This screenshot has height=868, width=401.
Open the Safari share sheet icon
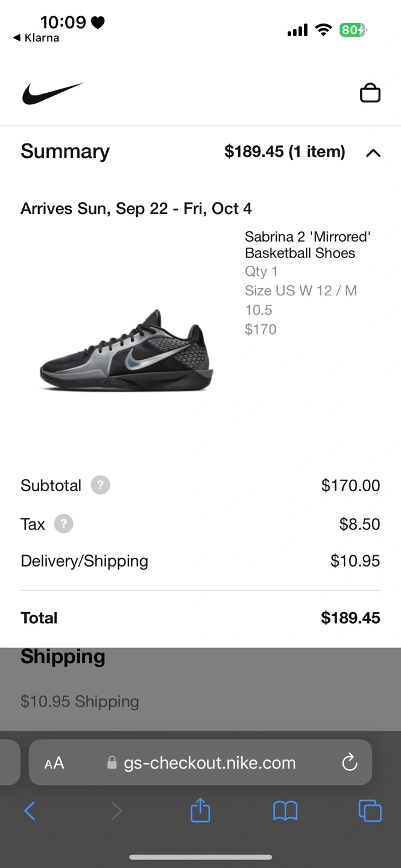[200, 810]
